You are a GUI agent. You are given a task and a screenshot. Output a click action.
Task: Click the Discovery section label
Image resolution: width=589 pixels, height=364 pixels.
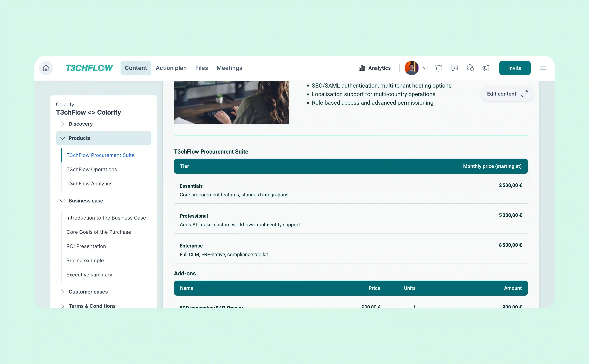click(80, 124)
